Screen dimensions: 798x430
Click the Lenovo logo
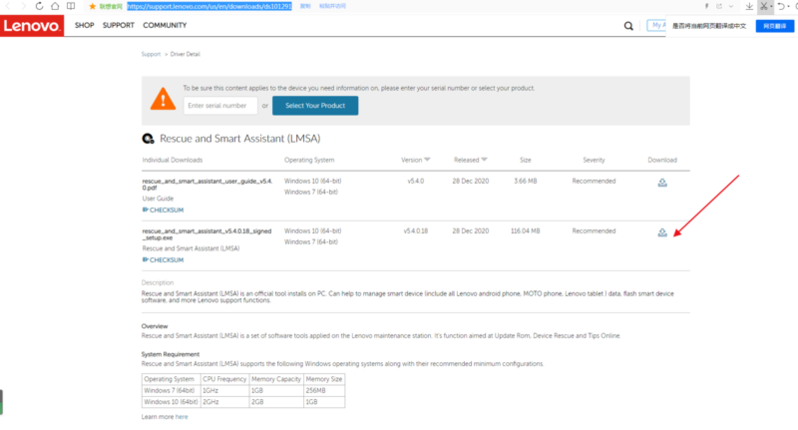[x=32, y=25]
